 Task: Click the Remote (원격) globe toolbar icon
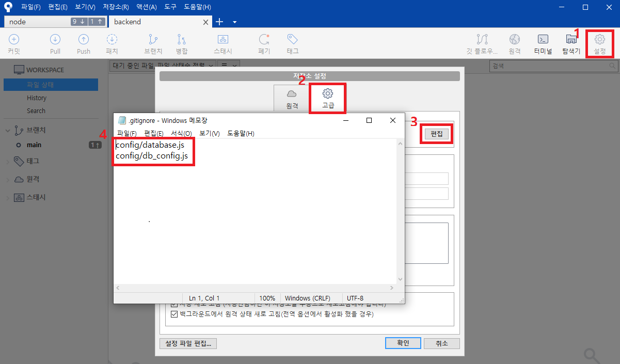pyautogui.click(x=514, y=40)
